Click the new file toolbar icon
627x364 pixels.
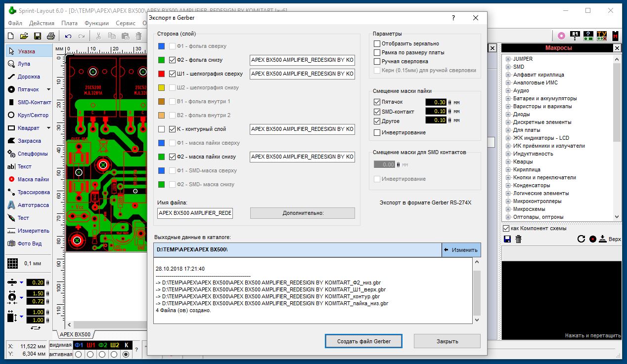coord(10,36)
